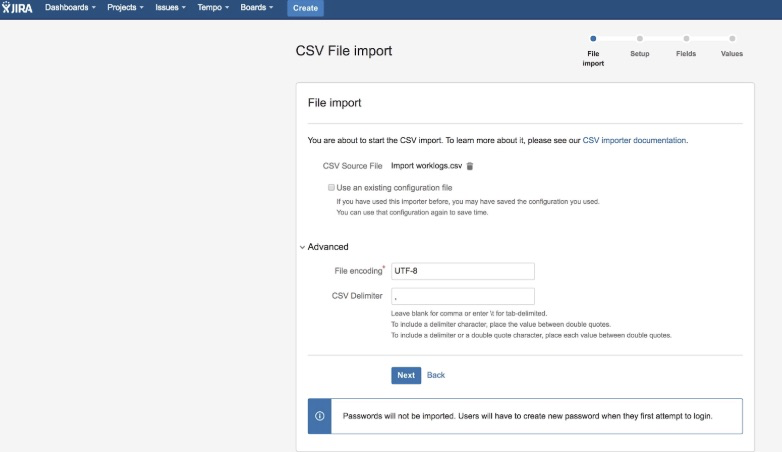The image size is (782, 452).
Task: Click the Values step circle
Action: tap(732, 38)
